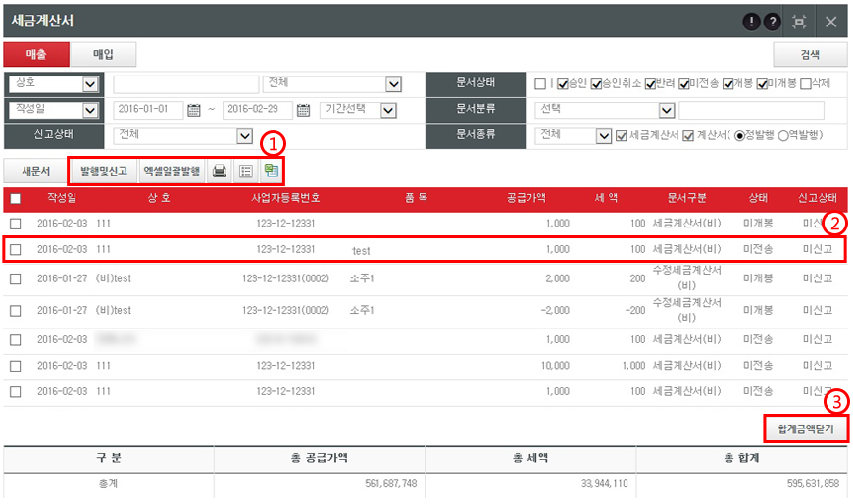Check the row with item 'test'
Viewport: 853px width, 504px height.
(x=16, y=249)
